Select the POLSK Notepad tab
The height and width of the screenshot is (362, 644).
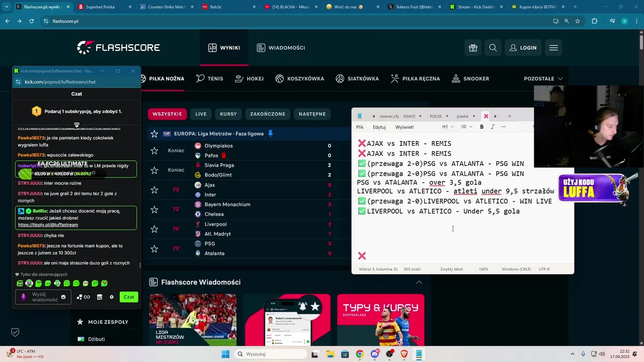click(439, 116)
